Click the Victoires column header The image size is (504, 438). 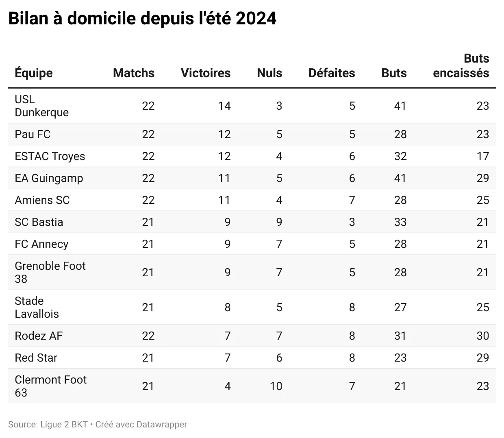point(205,73)
